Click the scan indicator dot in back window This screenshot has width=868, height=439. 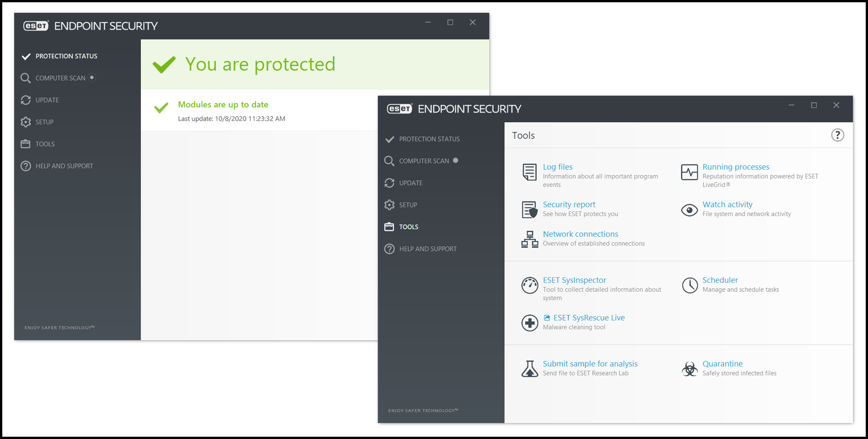pyautogui.click(x=92, y=77)
